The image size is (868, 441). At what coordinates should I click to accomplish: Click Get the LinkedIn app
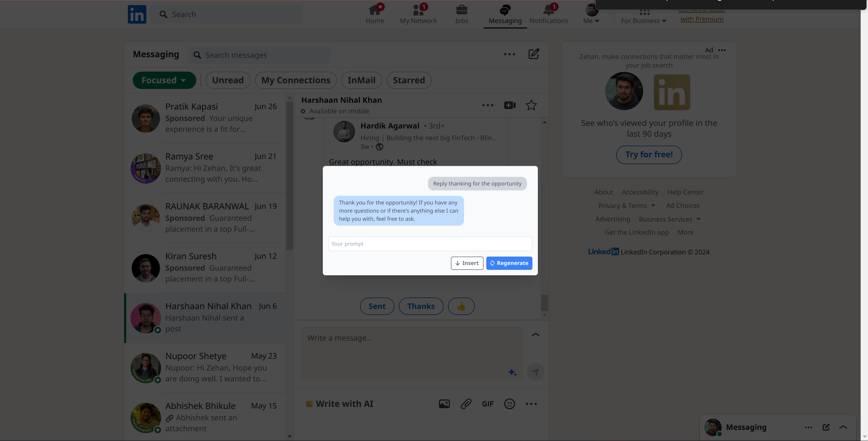tap(636, 232)
